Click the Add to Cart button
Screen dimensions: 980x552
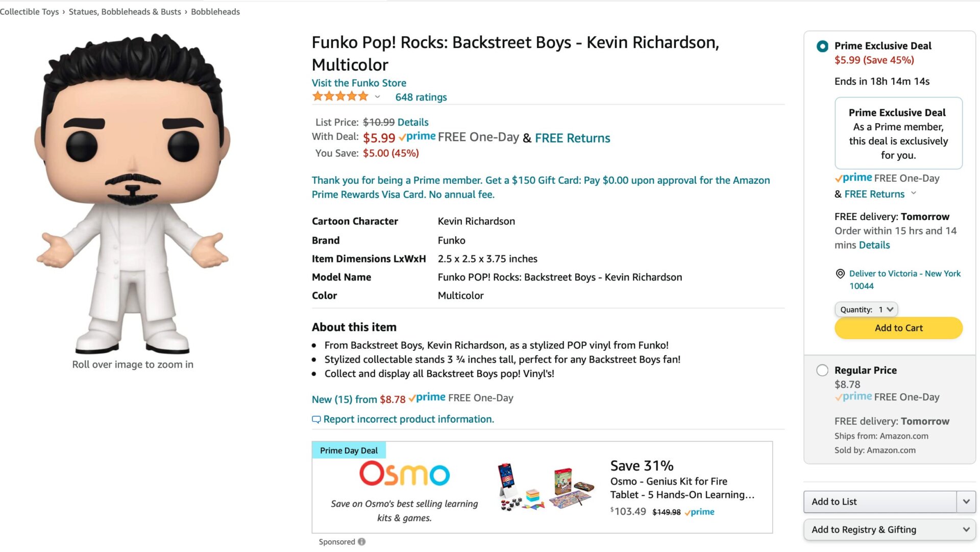click(898, 328)
